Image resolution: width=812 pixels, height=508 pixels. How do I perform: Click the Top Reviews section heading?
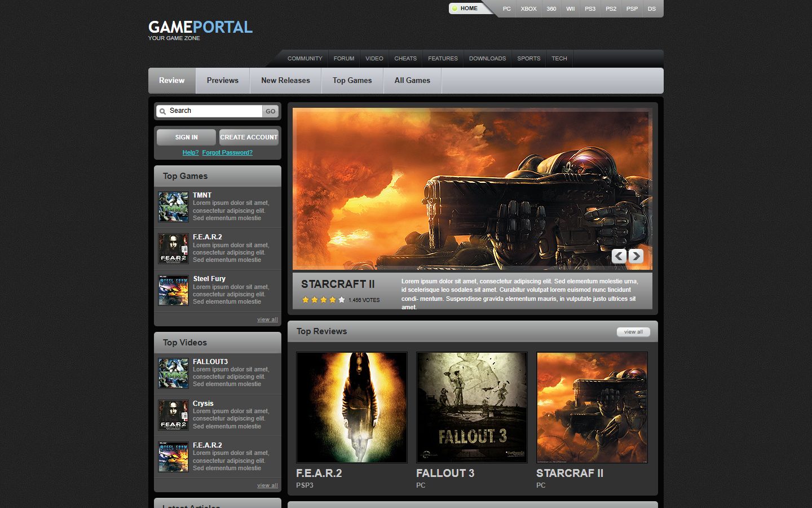click(x=322, y=331)
